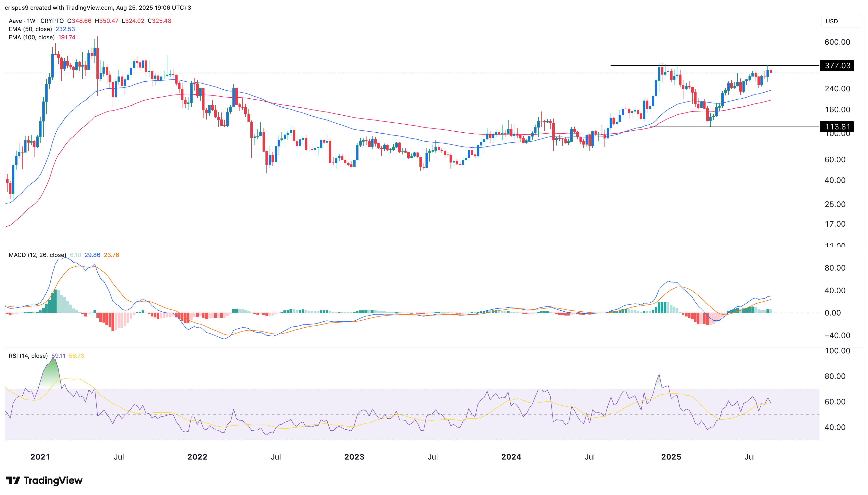Click the RSI value 59.11
Image resolution: width=868 pixels, height=495 pixels.
point(59,356)
